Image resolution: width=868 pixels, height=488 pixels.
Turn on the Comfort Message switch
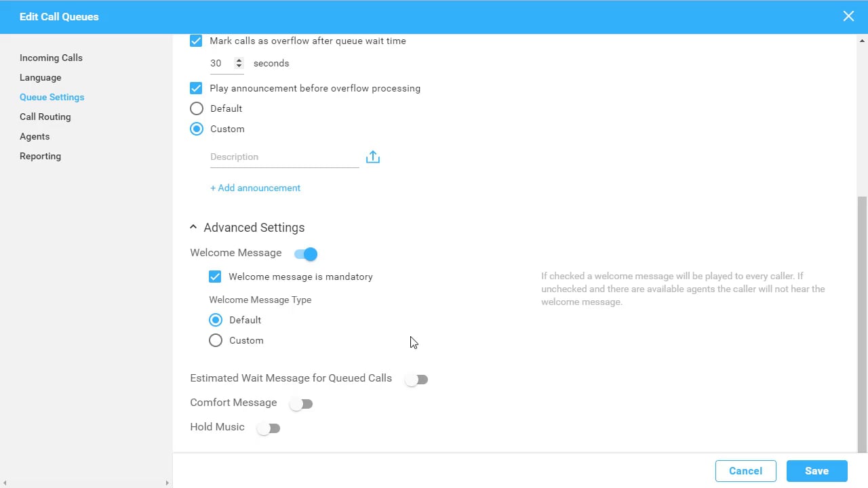click(x=301, y=404)
